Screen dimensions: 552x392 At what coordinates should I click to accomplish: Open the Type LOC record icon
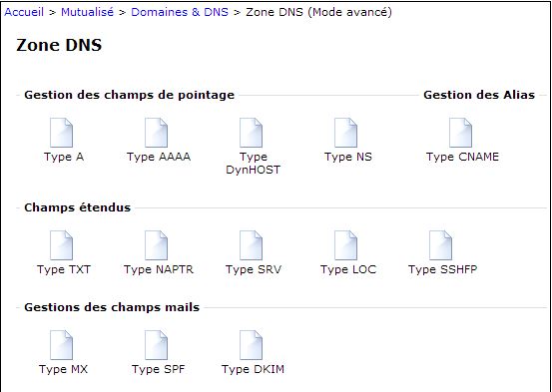coord(345,245)
